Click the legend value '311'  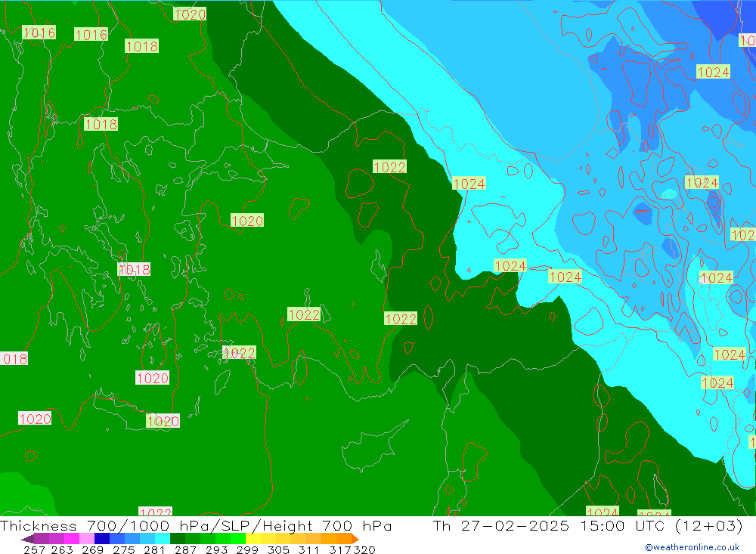click(x=308, y=549)
